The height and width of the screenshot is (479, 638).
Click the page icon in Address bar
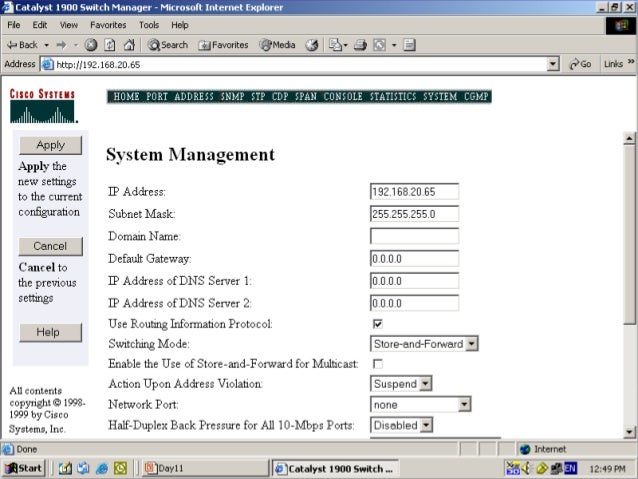point(48,64)
